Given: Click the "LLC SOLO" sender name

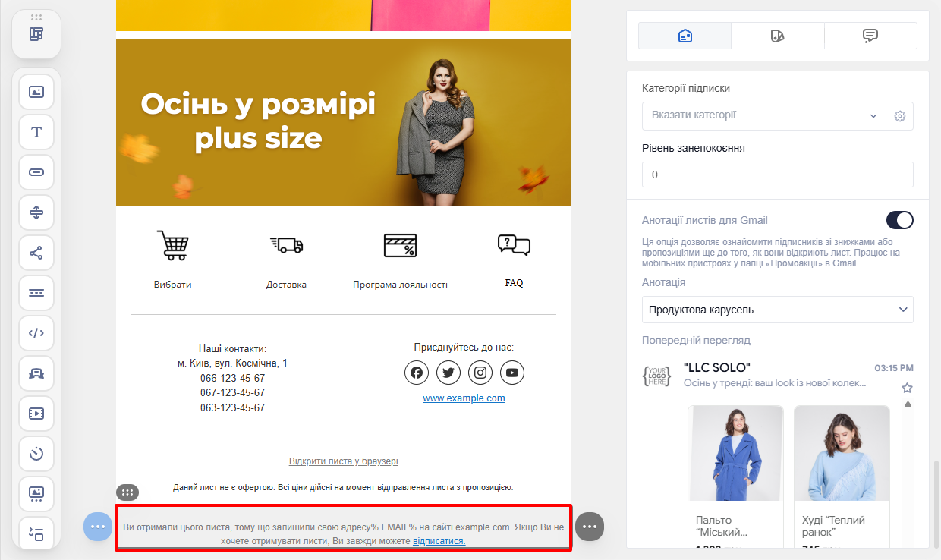Looking at the screenshot, I should (716, 367).
